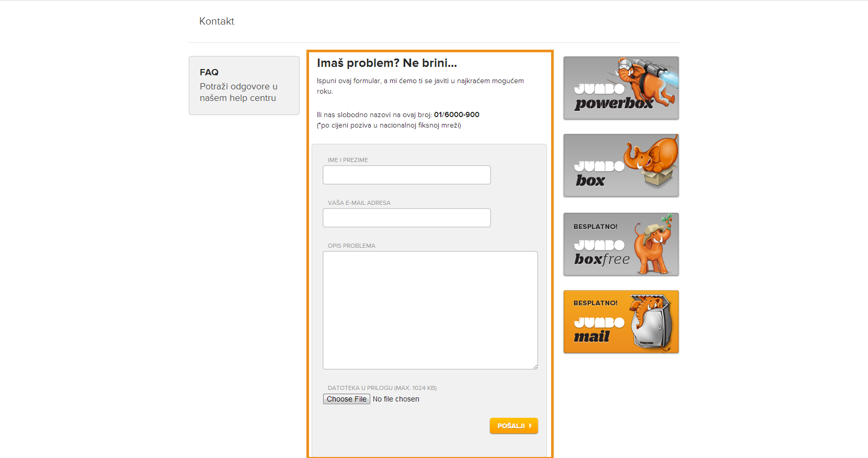
Task: Open the FAQ help center box
Action: pos(244,85)
